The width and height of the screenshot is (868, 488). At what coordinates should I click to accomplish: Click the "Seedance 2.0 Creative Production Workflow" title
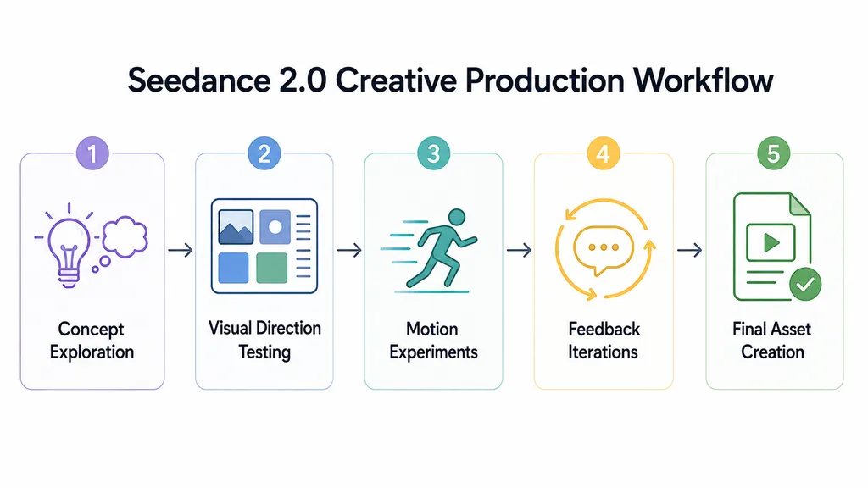pyautogui.click(x=450, y=80)
